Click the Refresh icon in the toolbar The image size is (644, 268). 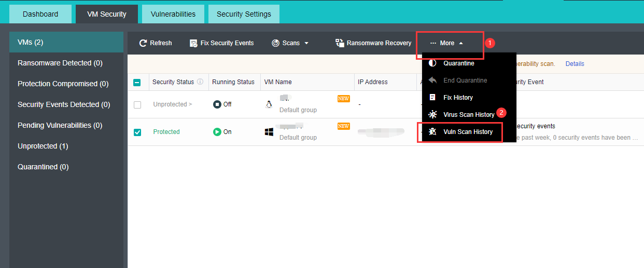click(x=143, y=43)
